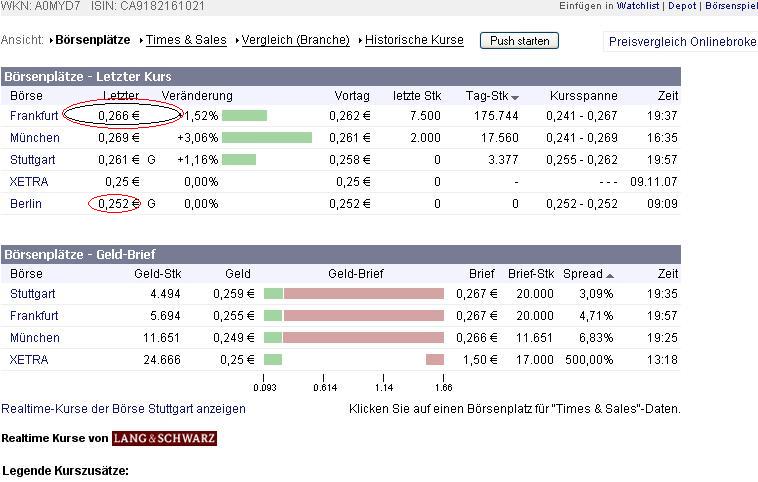Image resolution: width=758 pixels, height=482 pixels.
Task: Open the Börsenspiel link
Action: pyautogui.click(x=731, y=6)
